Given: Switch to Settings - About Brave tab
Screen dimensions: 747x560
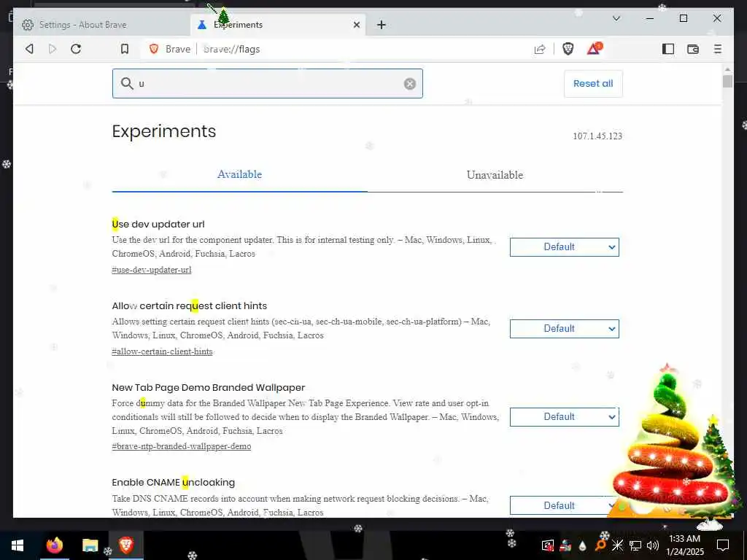Looking at the screenshot, I should pyautogui.click(x=101, y=25).
